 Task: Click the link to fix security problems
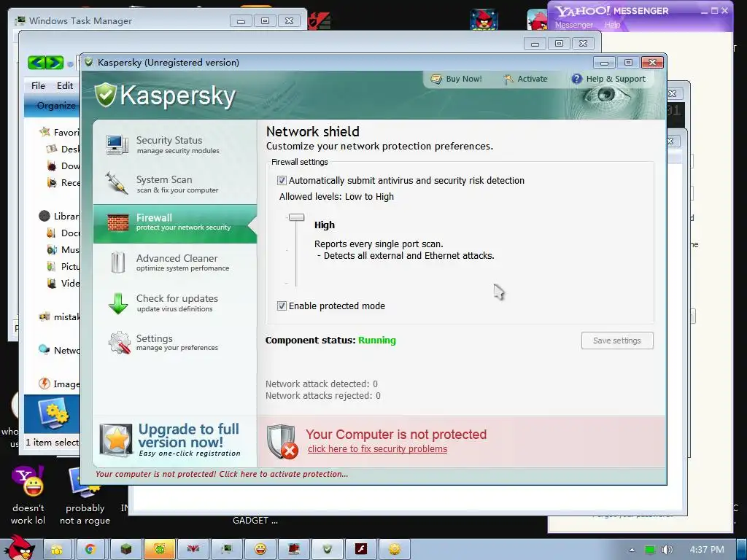(x=377, y=449)
